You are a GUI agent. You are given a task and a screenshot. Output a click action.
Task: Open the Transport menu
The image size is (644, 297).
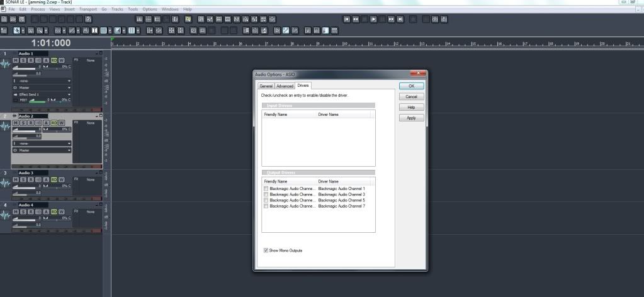88,9
